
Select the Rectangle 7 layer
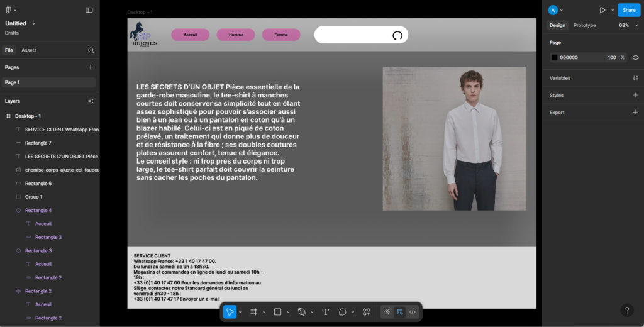coord(38,143)
